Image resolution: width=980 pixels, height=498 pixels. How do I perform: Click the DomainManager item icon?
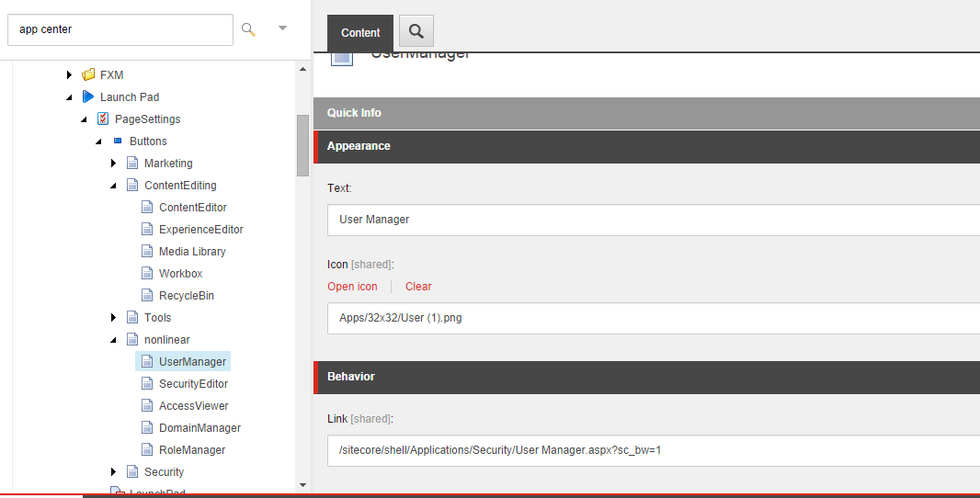point(147,427)
